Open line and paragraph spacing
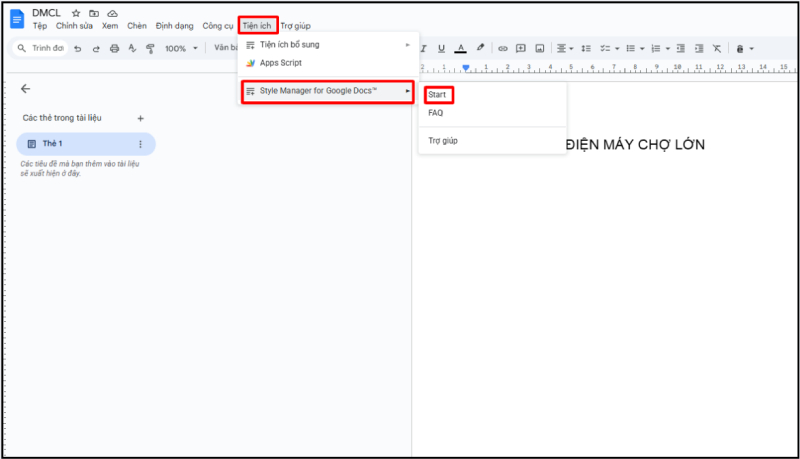 click(x=586, y=48)
